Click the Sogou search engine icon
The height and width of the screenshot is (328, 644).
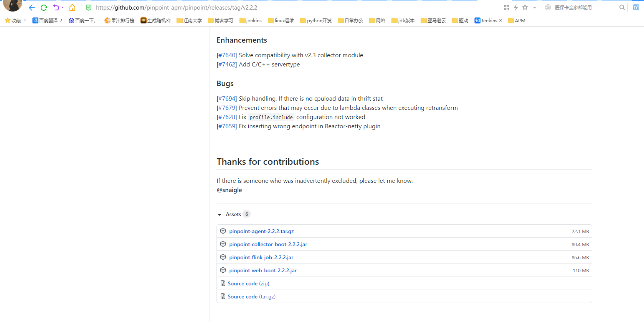(x=548, y=7)
